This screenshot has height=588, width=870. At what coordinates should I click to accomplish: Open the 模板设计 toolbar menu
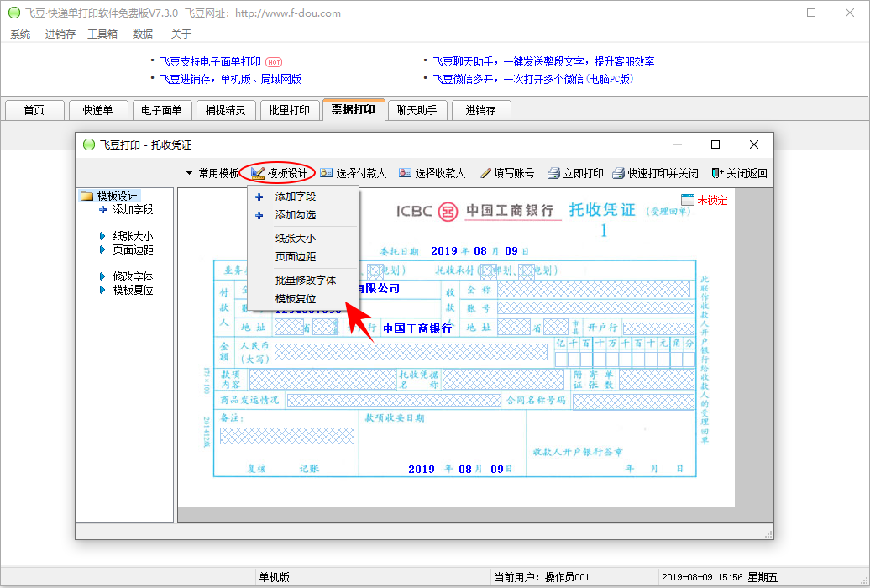pyautogui.click(x=280, y=173)
